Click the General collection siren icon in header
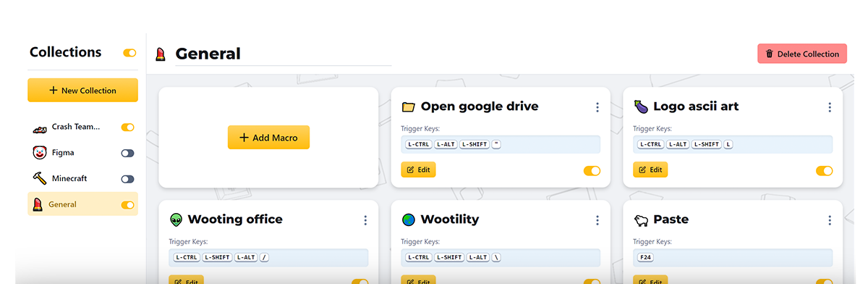The image size is (868, 284). click(160, 54)
